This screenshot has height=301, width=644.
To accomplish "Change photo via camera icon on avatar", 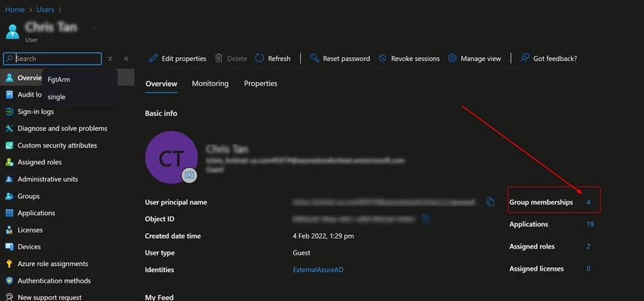I will point(189,175).
